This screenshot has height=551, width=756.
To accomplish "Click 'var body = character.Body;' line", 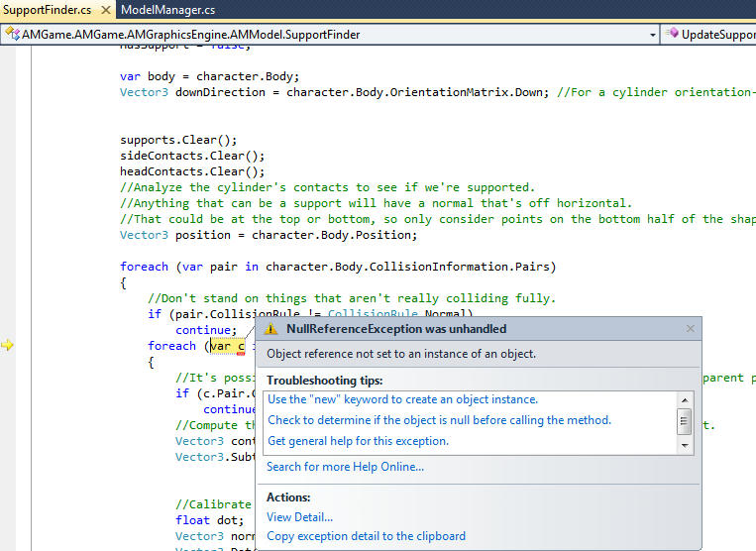I will pyautogui.click(x=210, y=76).
